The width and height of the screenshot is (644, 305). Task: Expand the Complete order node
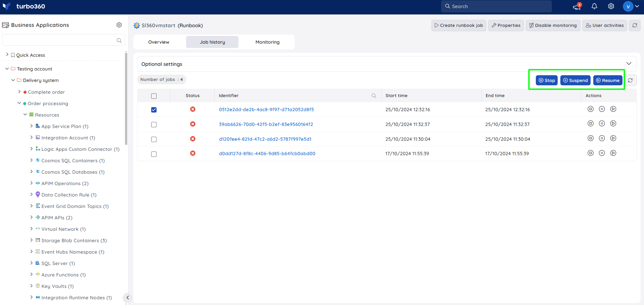[x=19, y=91]
